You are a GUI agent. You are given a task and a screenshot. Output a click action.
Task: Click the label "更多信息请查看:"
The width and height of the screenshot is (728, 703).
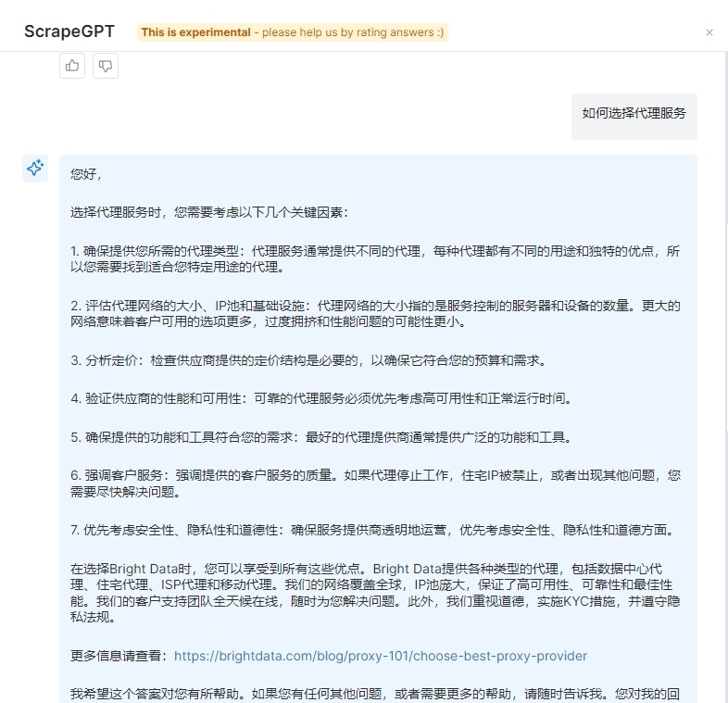pyautogui.click(x=119, y=656)
